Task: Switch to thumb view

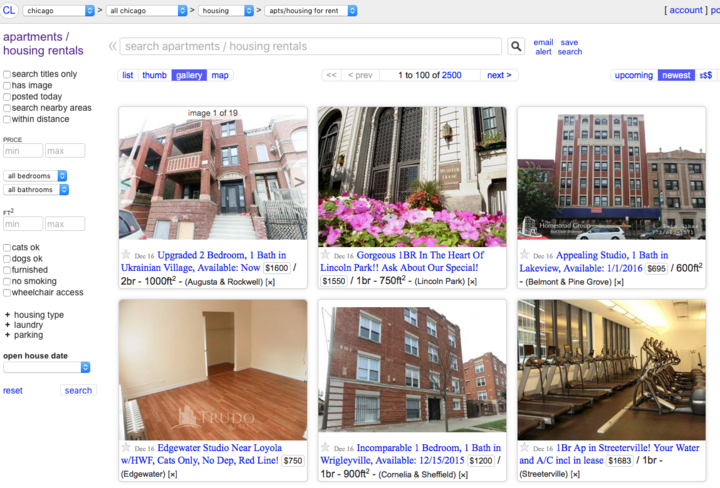Action: point(154,75)
